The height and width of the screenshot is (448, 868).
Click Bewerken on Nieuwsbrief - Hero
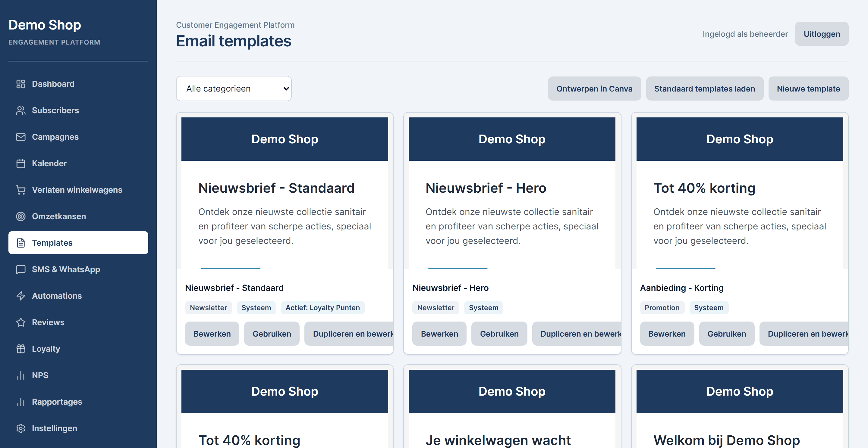click(x=439, y=334)
